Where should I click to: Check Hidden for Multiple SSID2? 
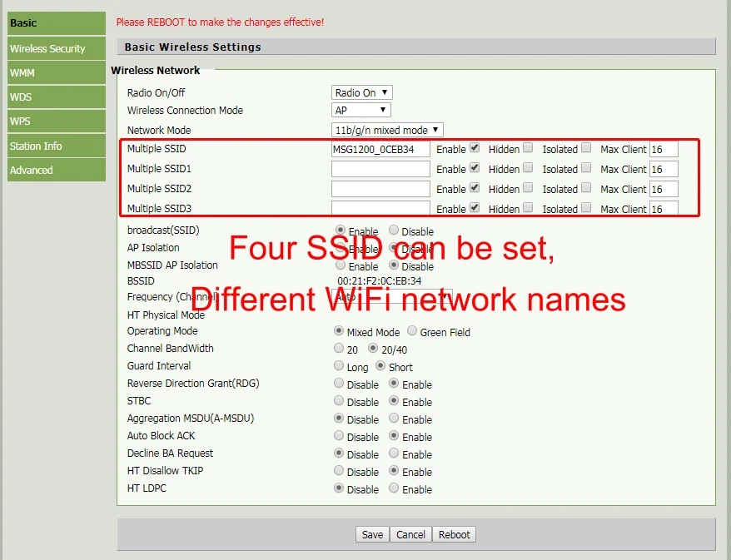pos(528,187)
